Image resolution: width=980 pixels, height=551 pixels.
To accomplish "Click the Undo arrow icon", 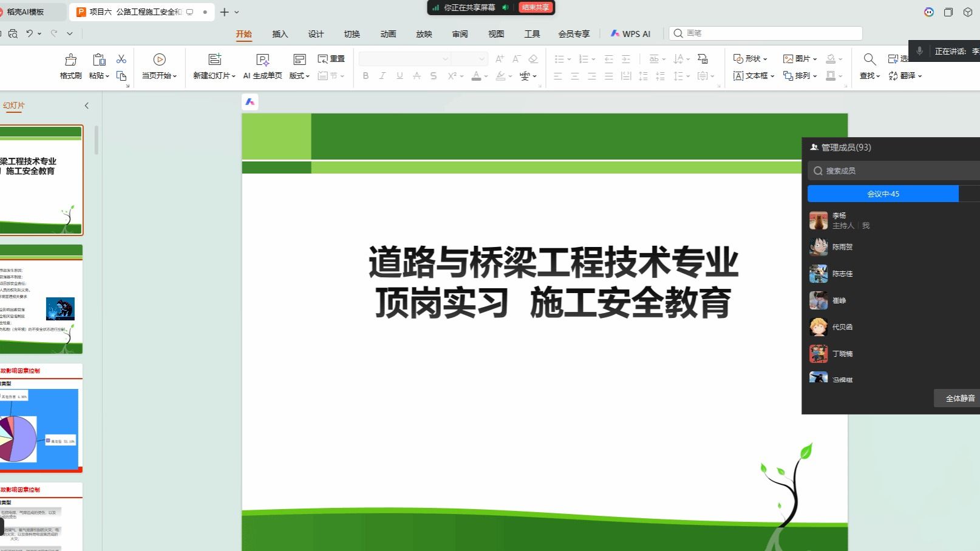I will coord(29,33).
